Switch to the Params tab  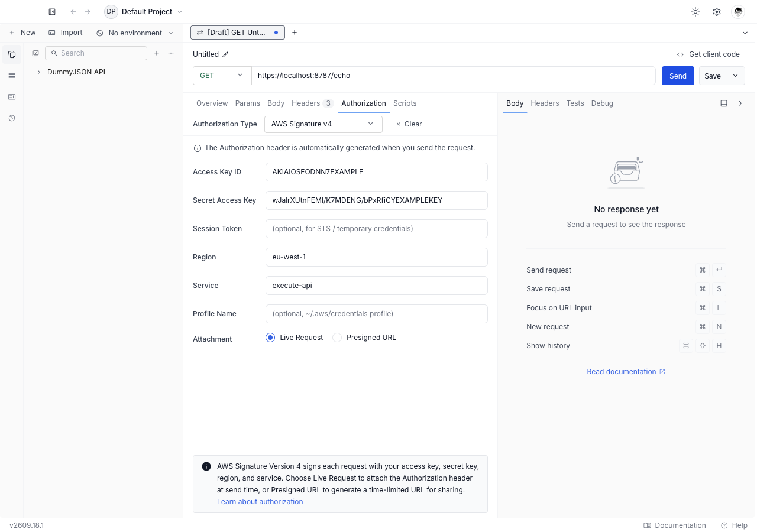click(247, 103)
